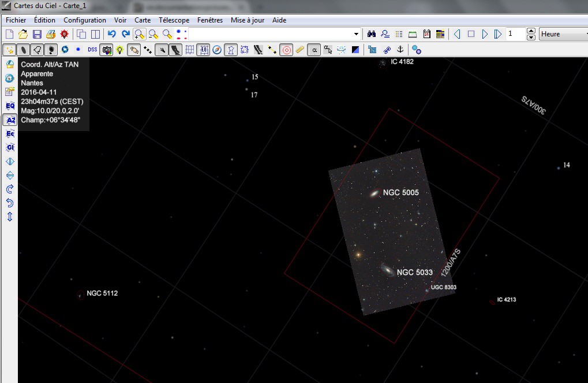Redo the last chart change

pos(126,34)
